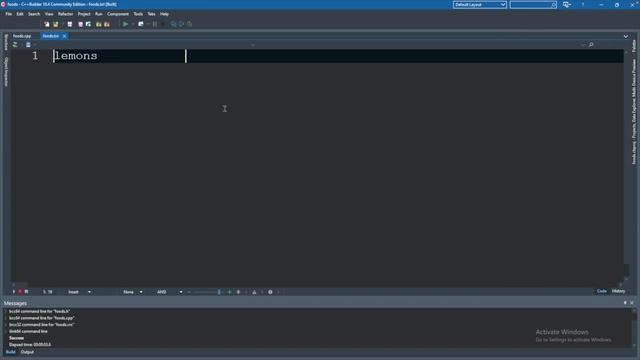Select the Build messages tab
The height and width of the screenshot is (360, 640).
[x=11, y=352]
